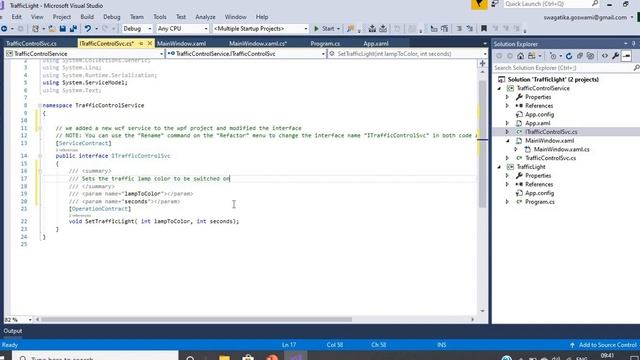Click the signed-in account email
The image size is (640, 360).
point(585,17)
